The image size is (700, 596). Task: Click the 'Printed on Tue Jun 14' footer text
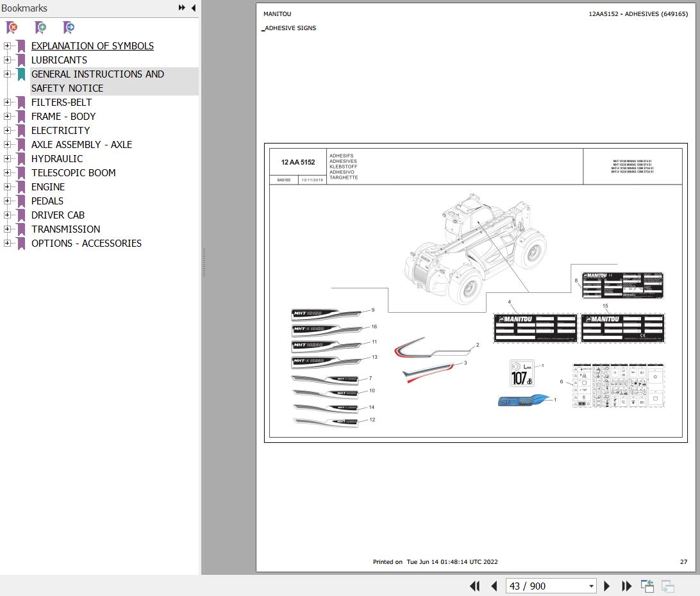[435, 561]
